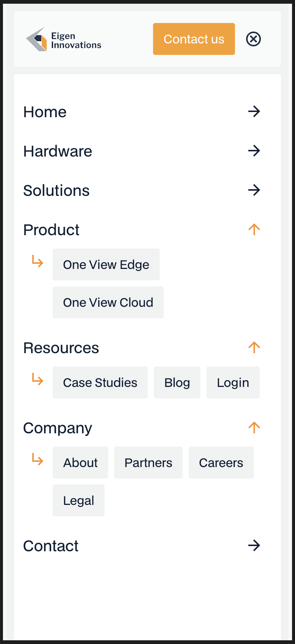Viewport: 295px width, 644px height.
Task: Open the One View Edge page
Action: click(106, 264)
